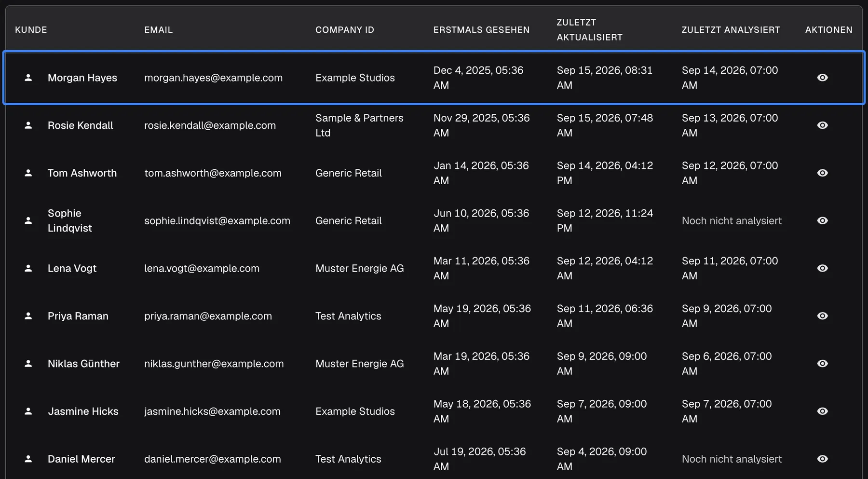868x479 pixels.
Task: Click jasmine.hicks@example.com email cell
Action: tap(212, 411)
